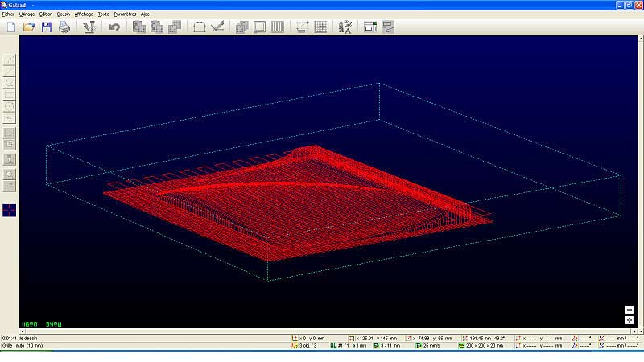This screenshot has width=644, height=362.
Task: Click the '25 mm/s' feed speed status
Action: pyautogui.click(x=427, y=346)
